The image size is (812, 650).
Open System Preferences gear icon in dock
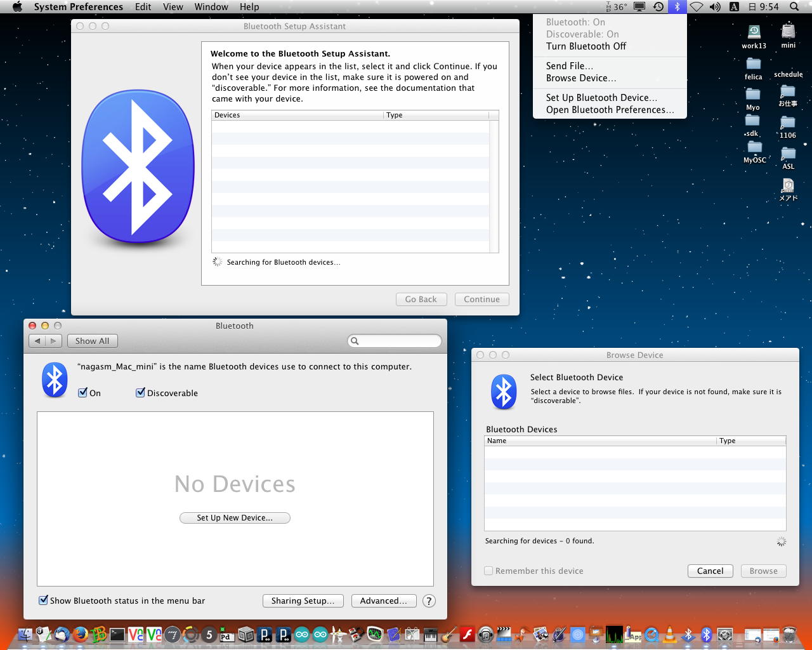click(x=725, y=634)
